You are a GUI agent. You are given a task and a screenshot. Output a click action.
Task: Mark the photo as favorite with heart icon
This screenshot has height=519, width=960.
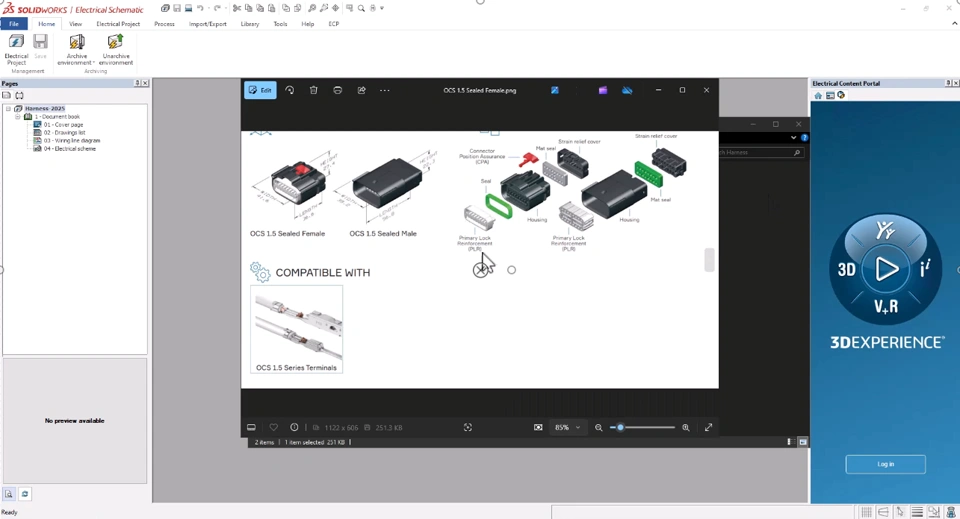274,427
